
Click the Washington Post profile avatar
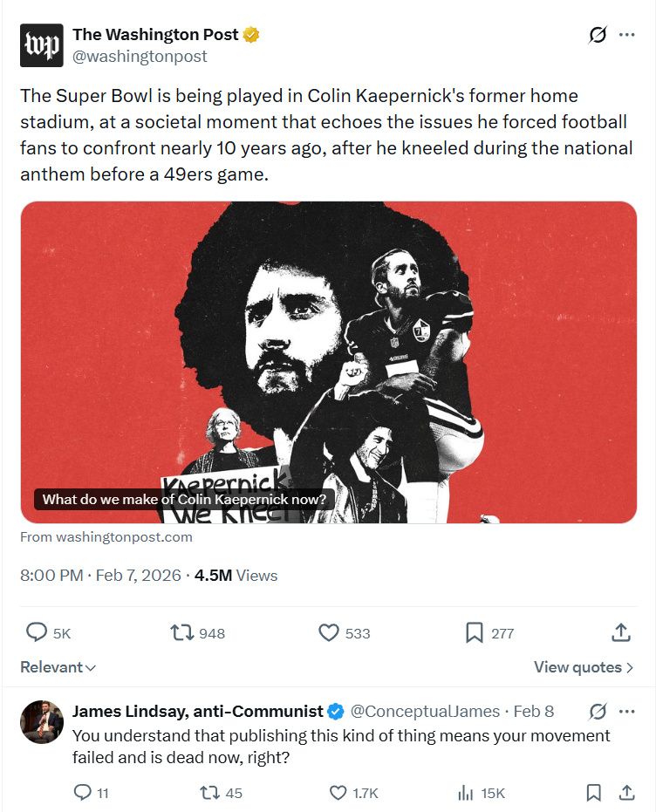[x=42, y=45]
